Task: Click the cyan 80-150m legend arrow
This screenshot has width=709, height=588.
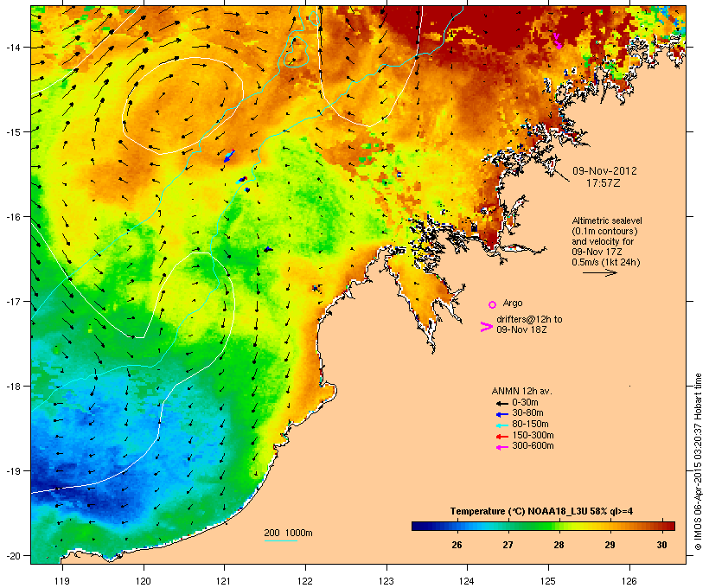Action: pyautogui.click(x=502, y=425)
